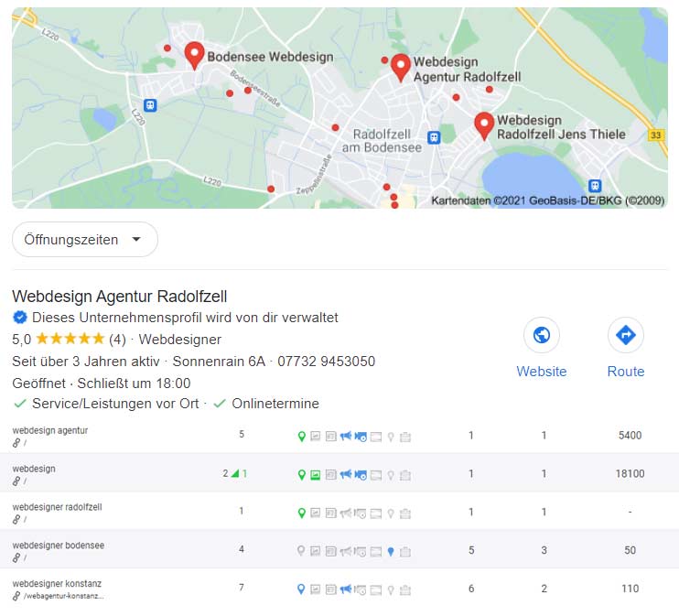Click the Radolfzell am Bodensee map label
The image size is (679, 616).
382,141
